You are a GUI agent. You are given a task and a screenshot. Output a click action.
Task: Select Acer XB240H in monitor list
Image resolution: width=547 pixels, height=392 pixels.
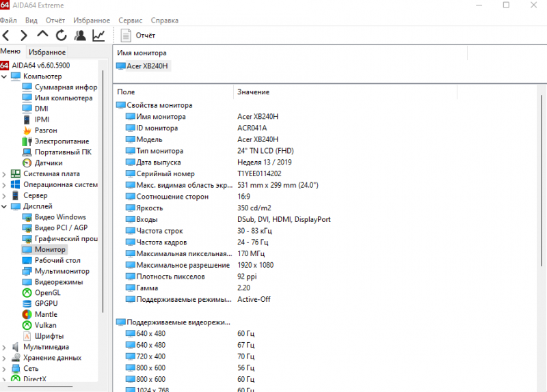click(143, 66)
